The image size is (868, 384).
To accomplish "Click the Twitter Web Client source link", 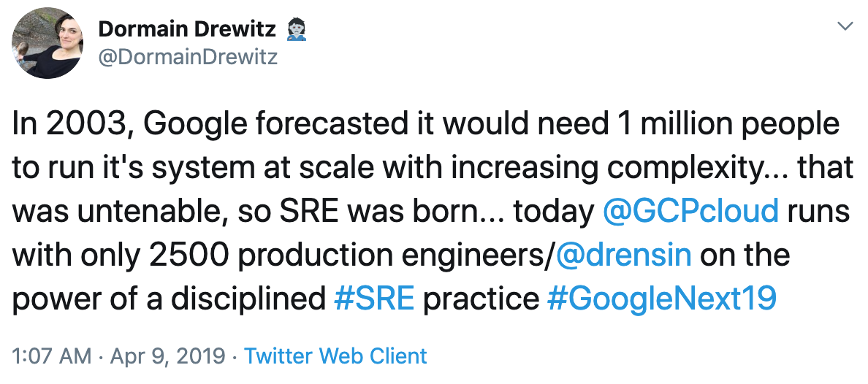I will pos(335,356).
